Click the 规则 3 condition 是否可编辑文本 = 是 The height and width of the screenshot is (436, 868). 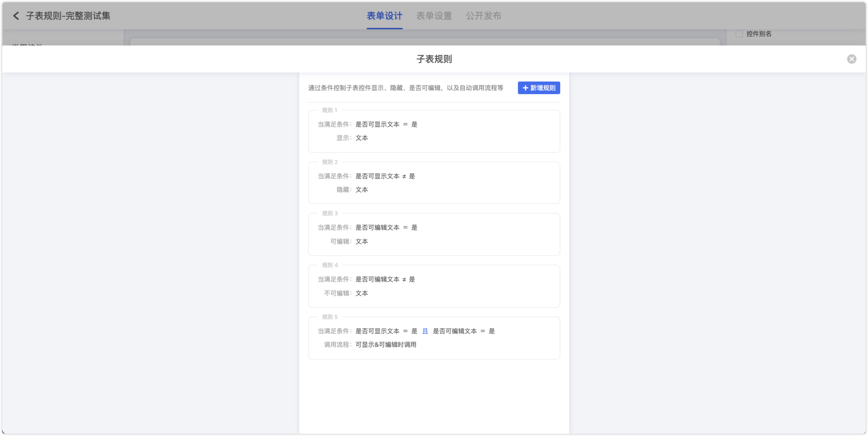[x=386, y=227]
